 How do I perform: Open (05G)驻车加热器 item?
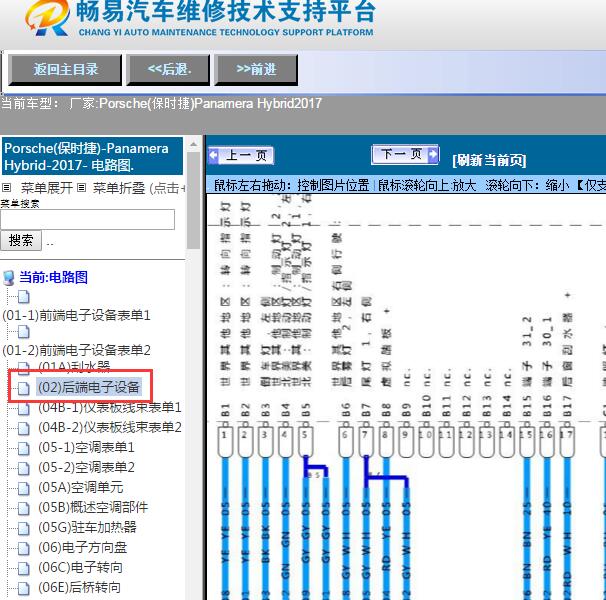[x=87, y=528]
